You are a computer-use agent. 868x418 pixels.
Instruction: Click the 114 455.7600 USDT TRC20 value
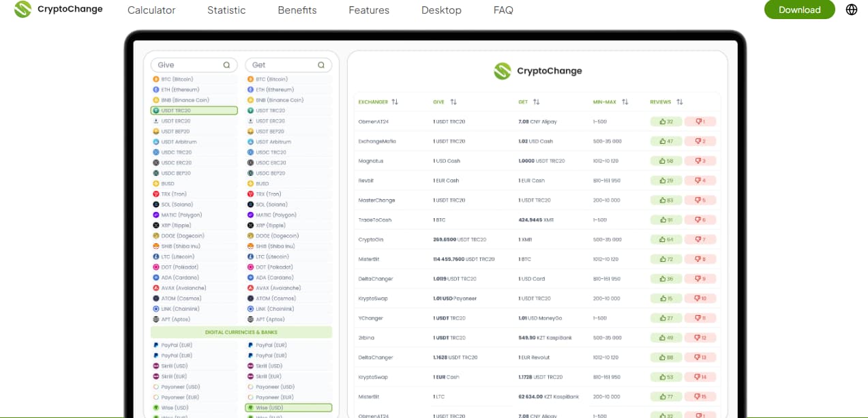(x=464, y=259)
